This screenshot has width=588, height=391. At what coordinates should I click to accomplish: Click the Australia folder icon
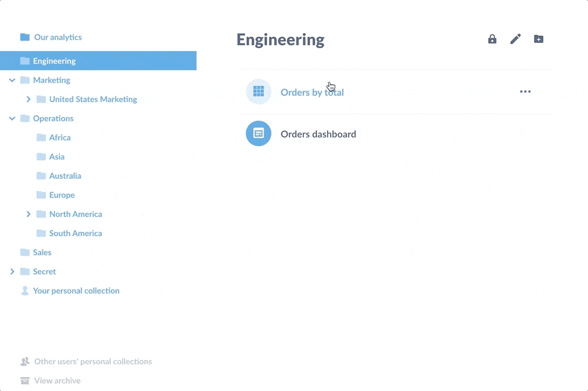pos(41,176)
